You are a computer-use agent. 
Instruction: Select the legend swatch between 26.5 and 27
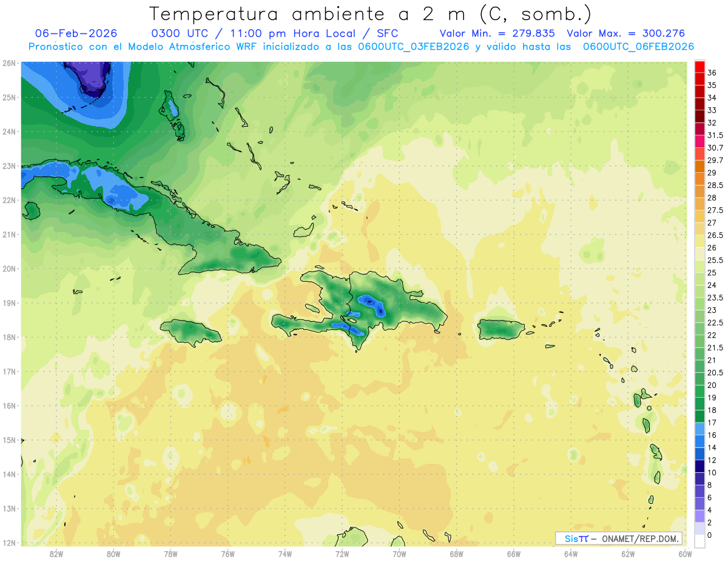(699, 229)
